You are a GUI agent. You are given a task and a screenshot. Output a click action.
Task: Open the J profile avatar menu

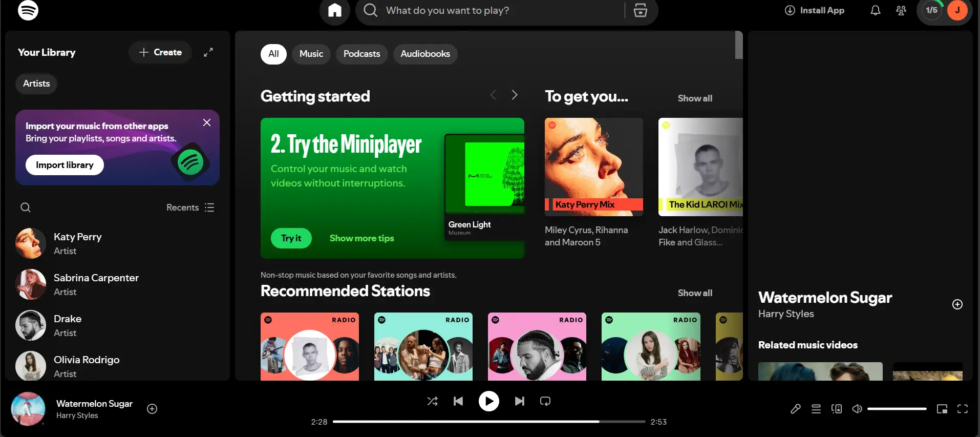click(x=957, y=10)
